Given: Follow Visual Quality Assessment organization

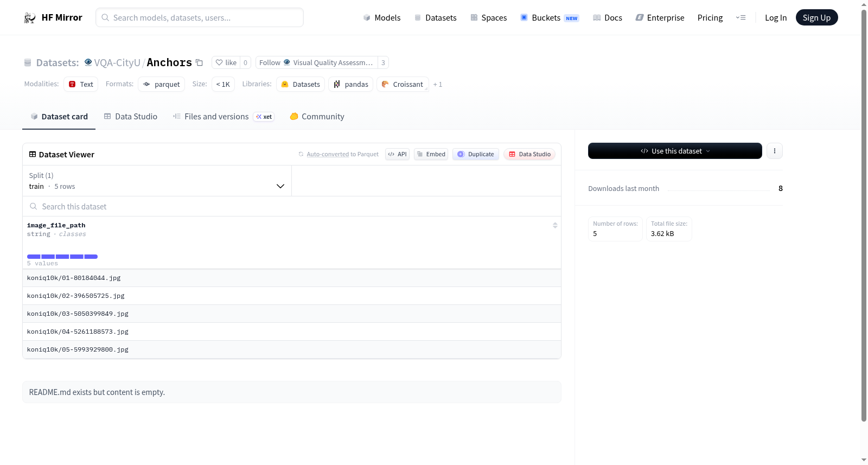Looking at the screenshot, I should (x=317, y=63).
